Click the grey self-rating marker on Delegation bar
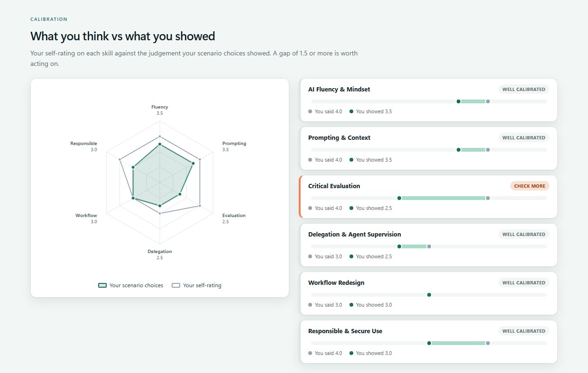The image size is (588, 373). (x=429, y=246)
